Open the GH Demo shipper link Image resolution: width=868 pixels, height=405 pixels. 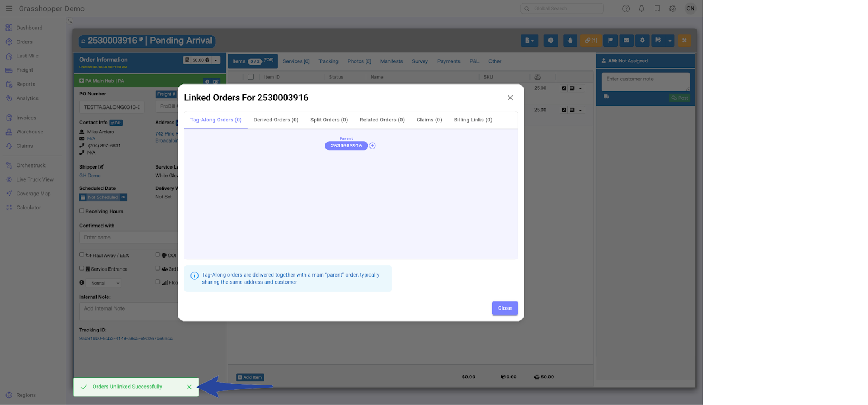pyautogui.click(x=90, y=176)
